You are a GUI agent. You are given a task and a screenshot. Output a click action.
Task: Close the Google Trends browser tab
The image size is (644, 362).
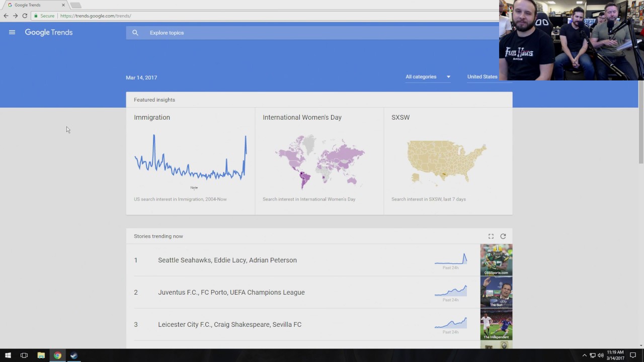63,5
